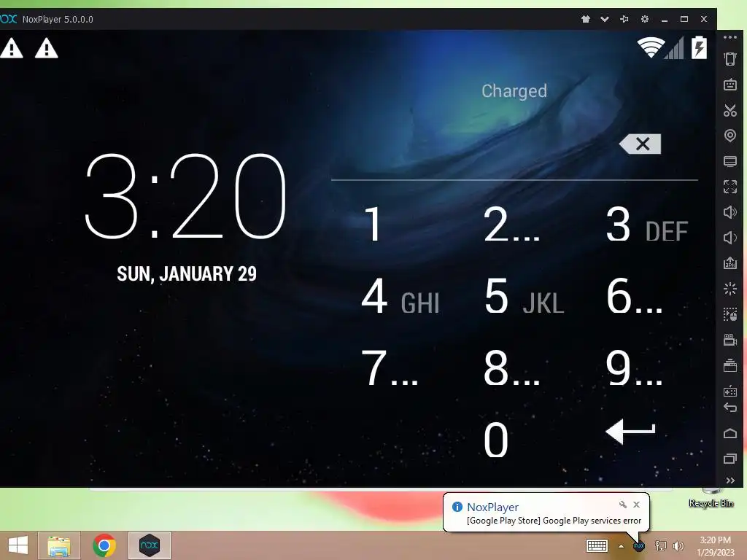Viewport: 747px width, 560px height.
Task: Tap the SUN, JANUARY 29 date text
Action: pos(187,274)
